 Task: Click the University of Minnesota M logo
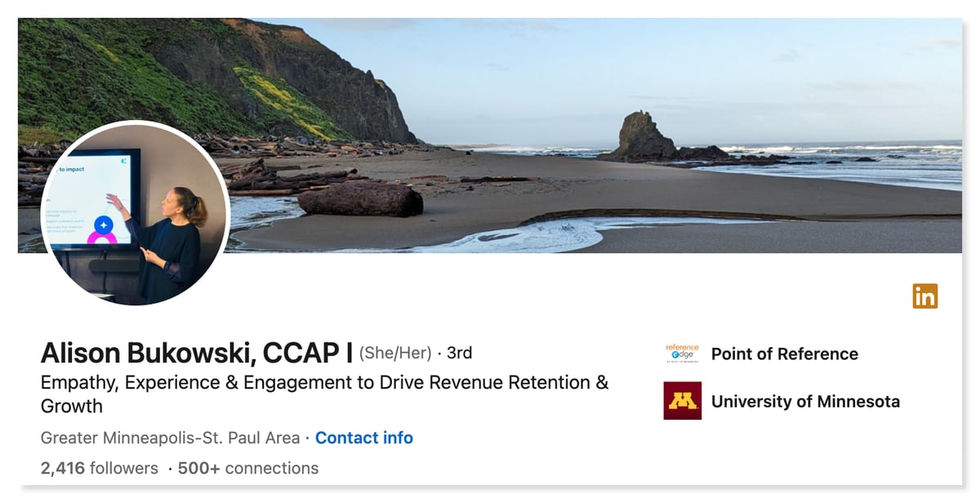pos(682,401)
